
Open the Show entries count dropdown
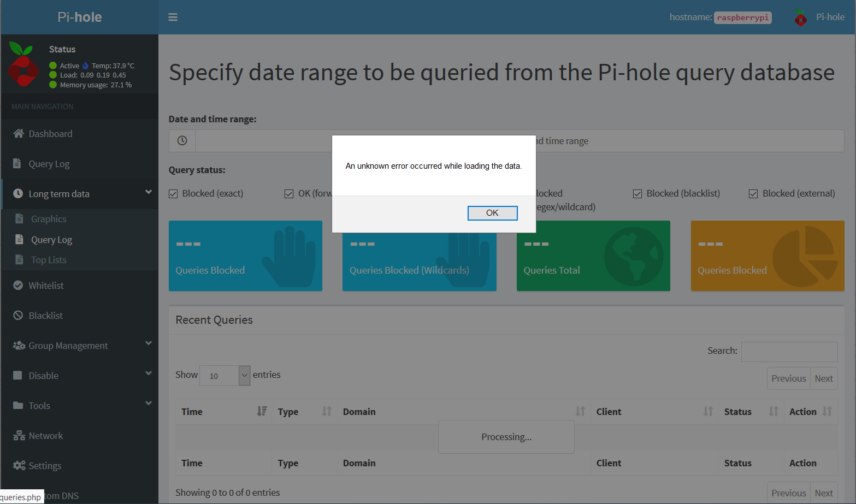click(x=225, y=376)
